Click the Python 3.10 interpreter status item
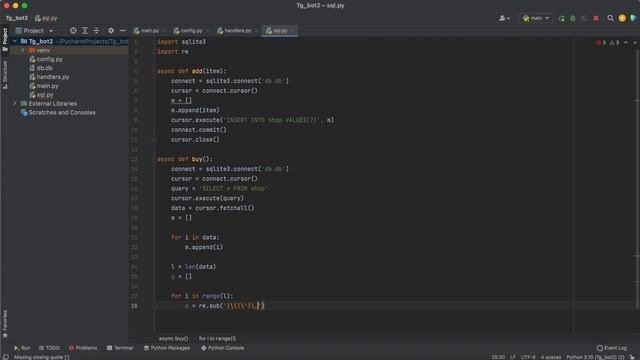 click(x=595, y=357)
